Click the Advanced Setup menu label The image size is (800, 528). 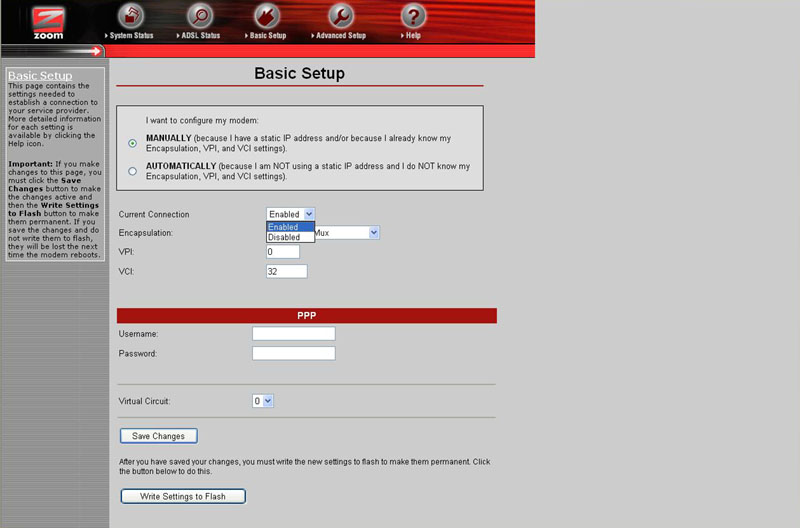pyautogui.click(x=342, y=36)
